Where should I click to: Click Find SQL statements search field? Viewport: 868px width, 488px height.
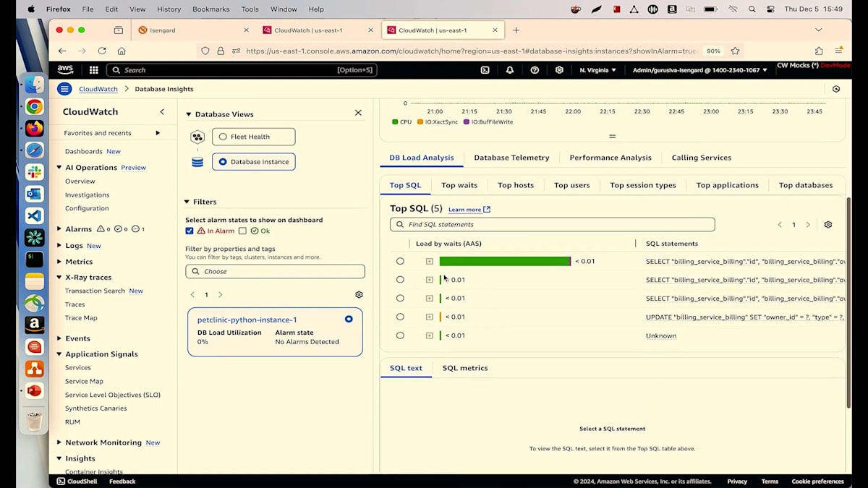[552, 225]
